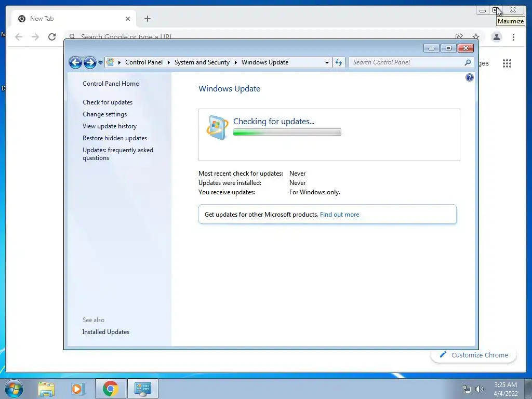
Task: Click Chrome share icon in address bar
Action: [x=459, y=36]
